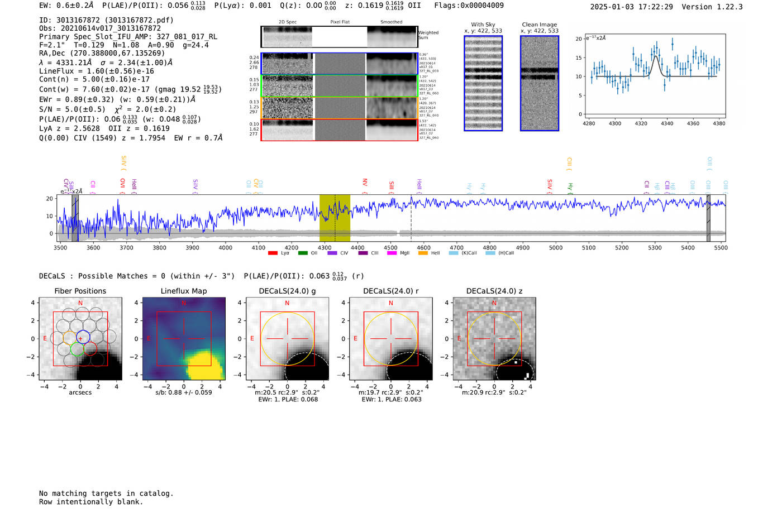The image size is (782, 532).
Task: Click the yellow highlighted band in spectrum
Action: [335, 218]
